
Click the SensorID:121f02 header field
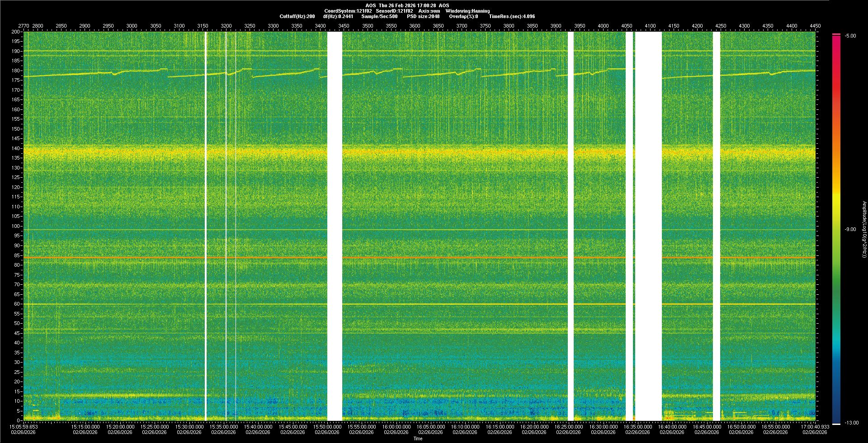pos(394,11)
